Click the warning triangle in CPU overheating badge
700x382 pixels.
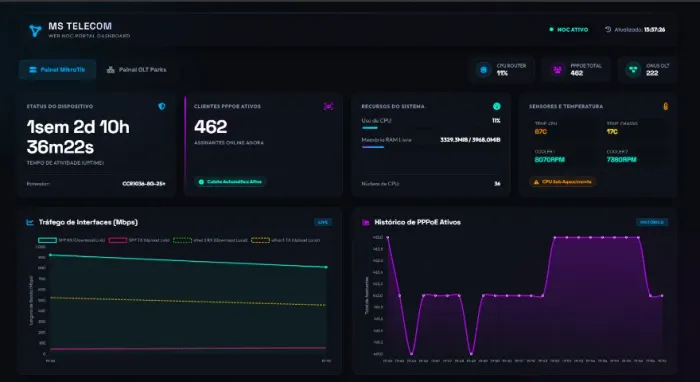pos(536,182)
